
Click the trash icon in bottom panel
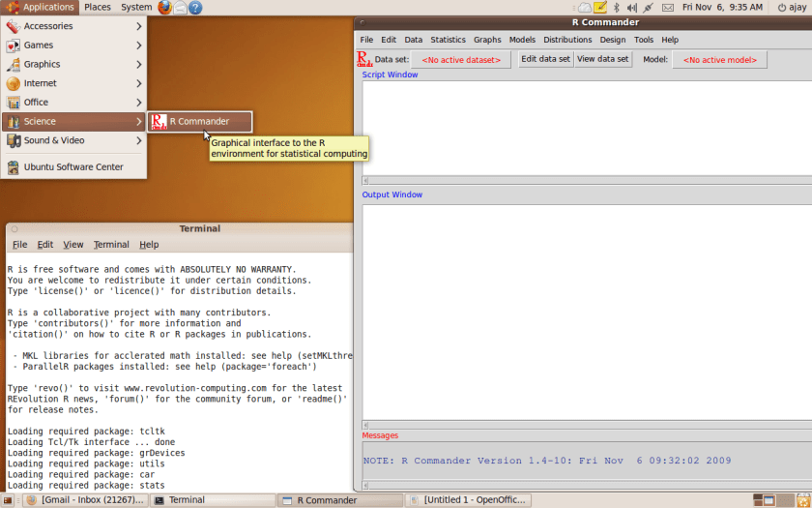click(x=802, y=500)
